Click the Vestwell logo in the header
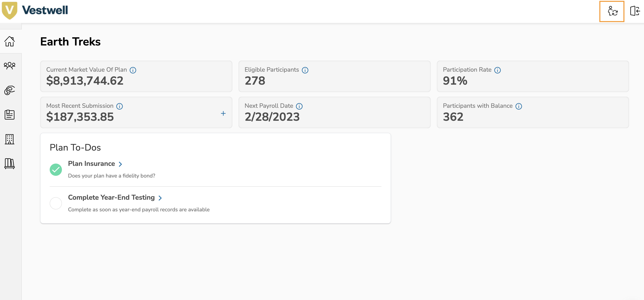The image size is (644, 300). (35, 10)
